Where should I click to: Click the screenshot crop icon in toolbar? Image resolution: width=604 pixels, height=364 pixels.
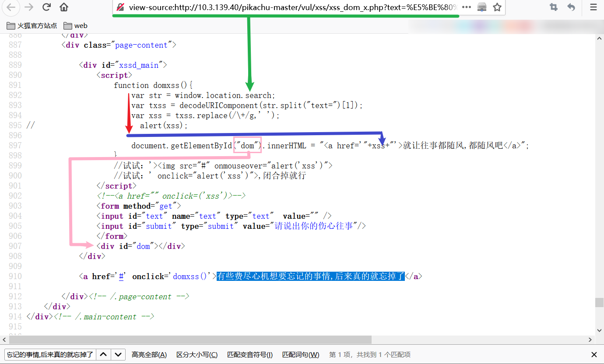click(554, 7)
